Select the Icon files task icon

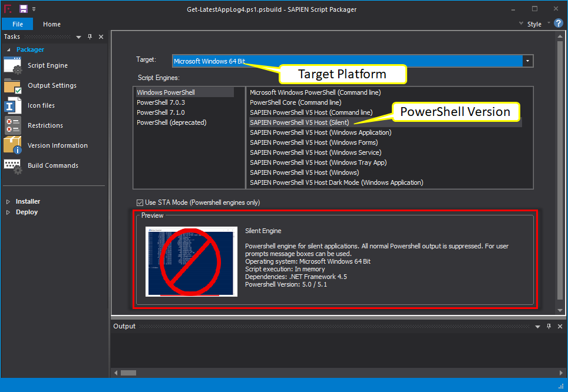[x=13, y=106]
